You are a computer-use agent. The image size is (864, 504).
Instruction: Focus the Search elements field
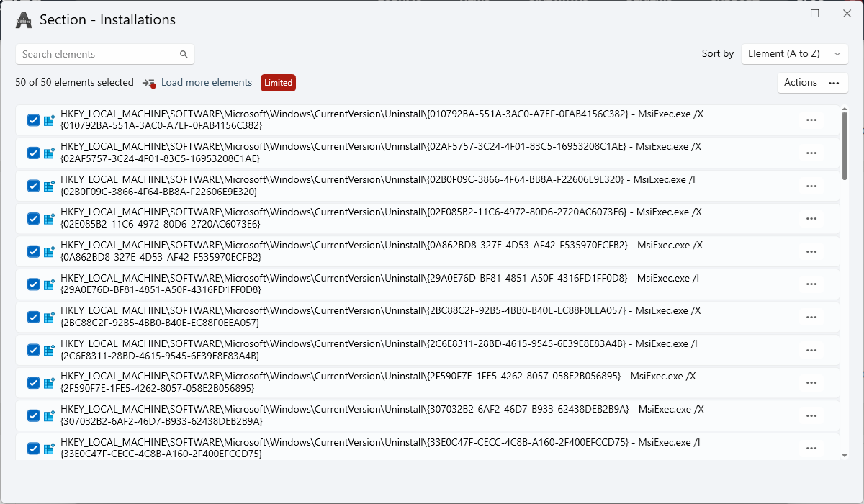pyautogui.click(x=105, y=54)
